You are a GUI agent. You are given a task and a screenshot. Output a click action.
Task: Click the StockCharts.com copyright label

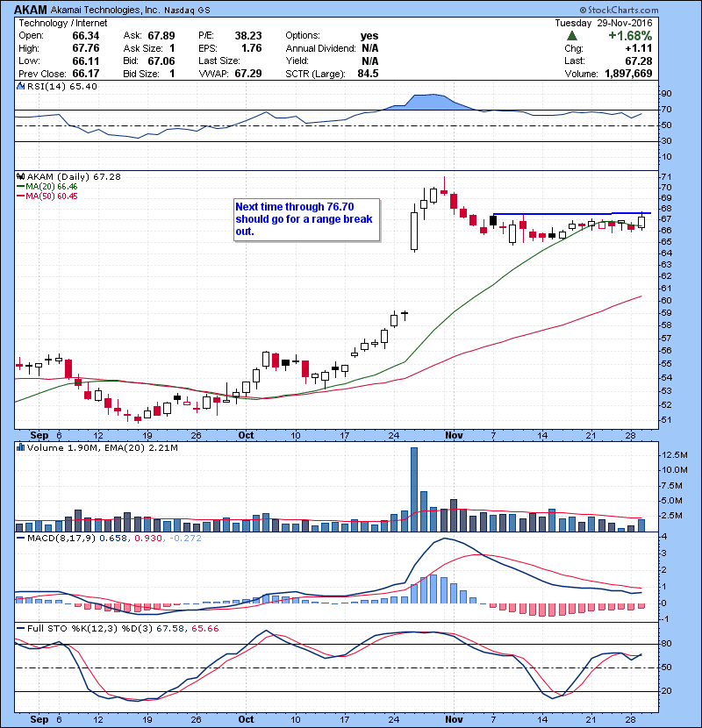(619, 10)
